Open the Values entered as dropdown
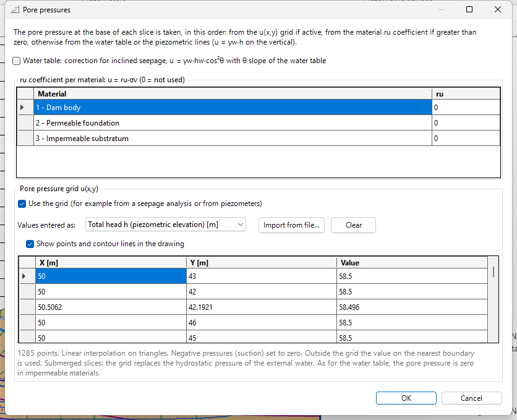 166,225
